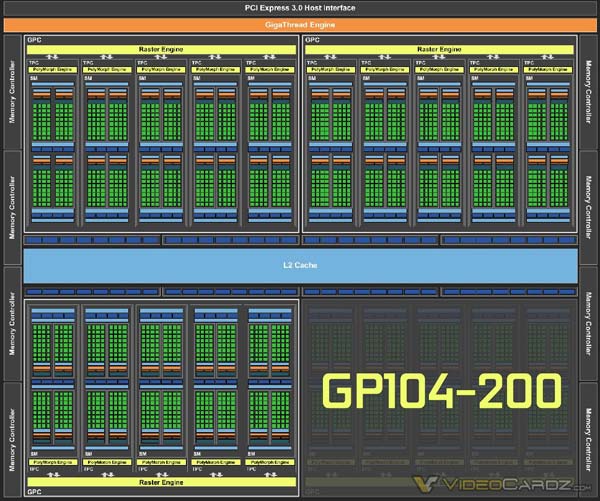Click the leftmost PolyMorph Engine in bottom-left GPC

click(53, 462)
